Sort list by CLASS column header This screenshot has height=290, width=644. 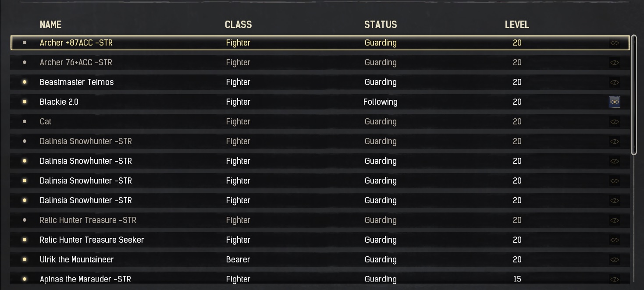(238, 25)
